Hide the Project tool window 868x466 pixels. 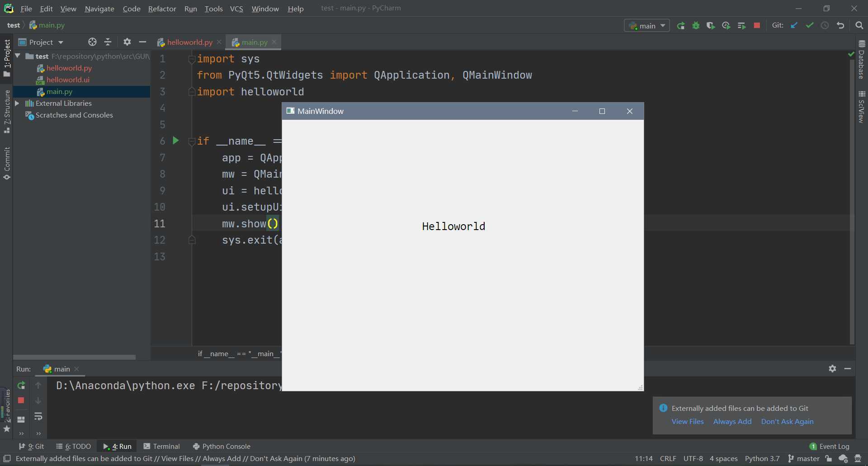pyautogui.click(x=142, y=42)
